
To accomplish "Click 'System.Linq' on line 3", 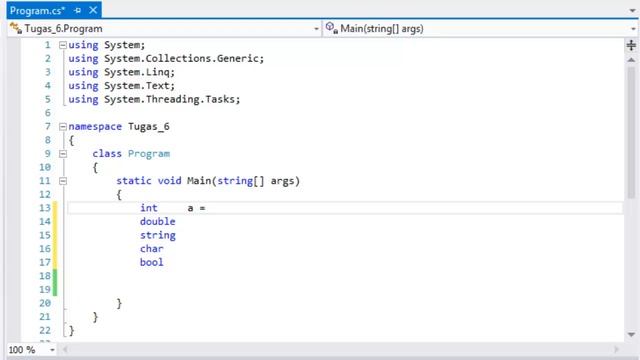I will pos(137,72).
